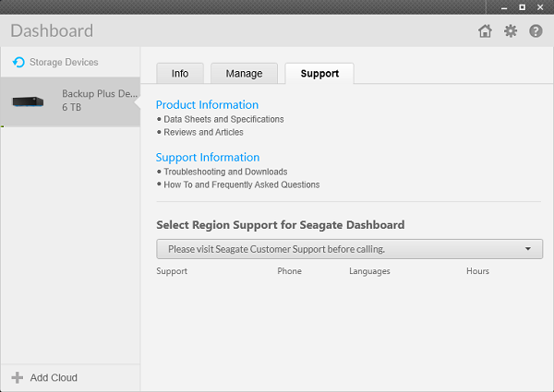Switch to the Manage tab
The width and height of the screenshot is (554, 392).
[x=244, y=74]
